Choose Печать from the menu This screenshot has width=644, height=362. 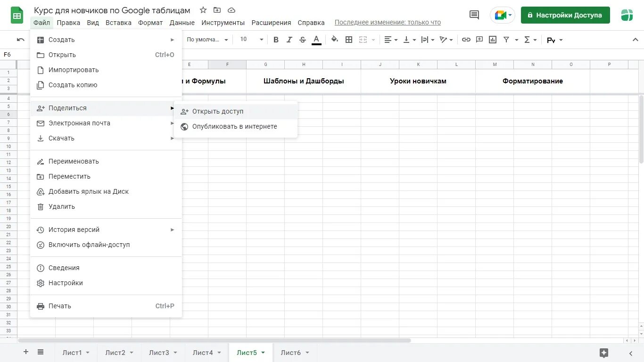click(106, 306)
